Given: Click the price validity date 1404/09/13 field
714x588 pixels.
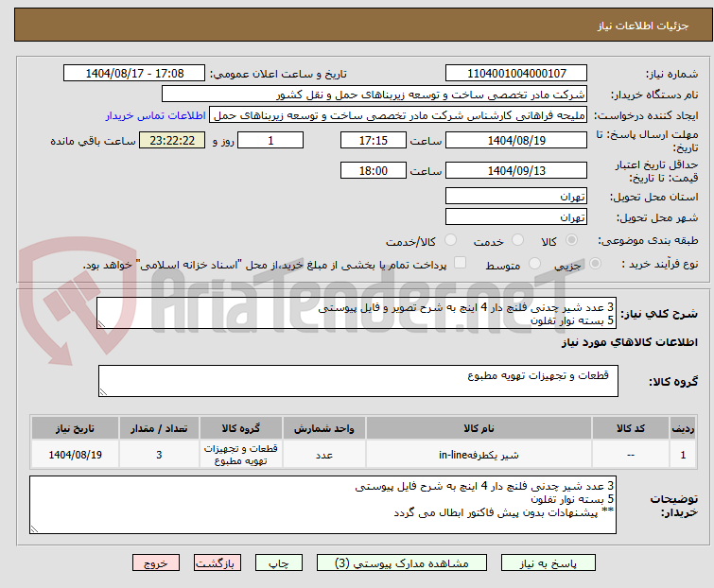Looking at the screenshot, I should tap(516, 170).
